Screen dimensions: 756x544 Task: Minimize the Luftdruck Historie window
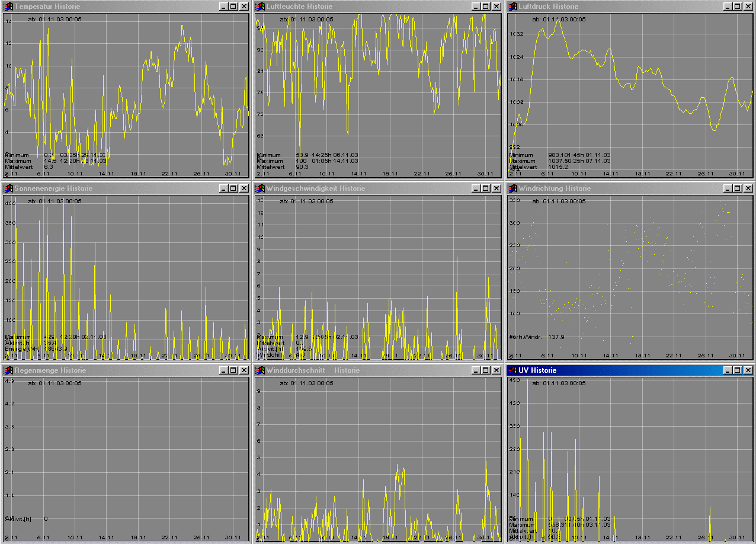click(728, 7)
